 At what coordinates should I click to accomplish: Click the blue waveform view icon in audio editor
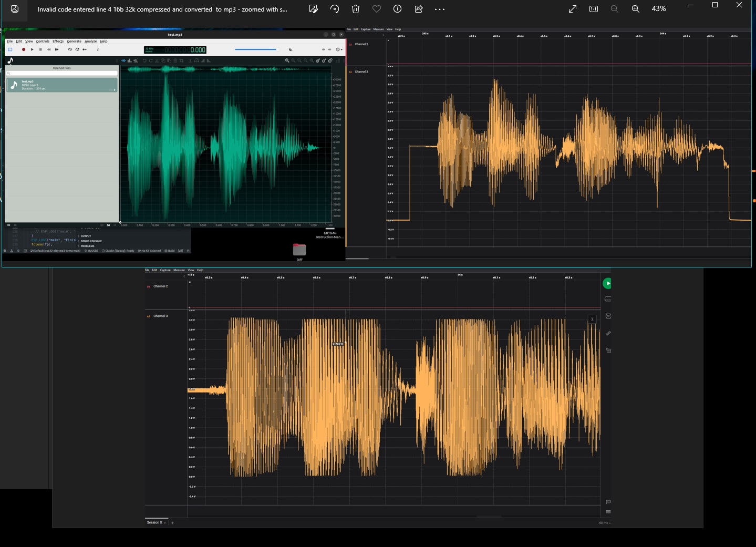[x=124, y=60]
